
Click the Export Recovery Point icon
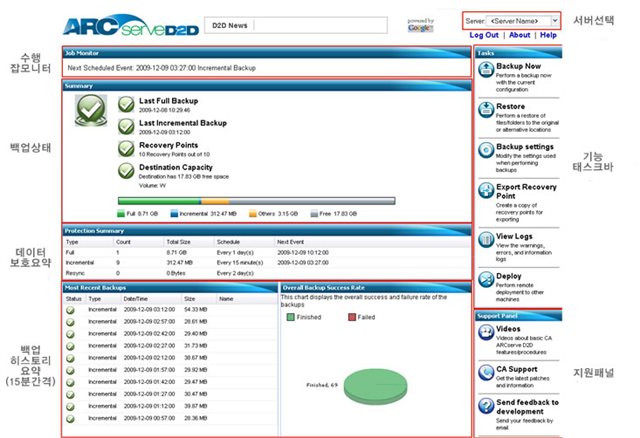[486, 191]
